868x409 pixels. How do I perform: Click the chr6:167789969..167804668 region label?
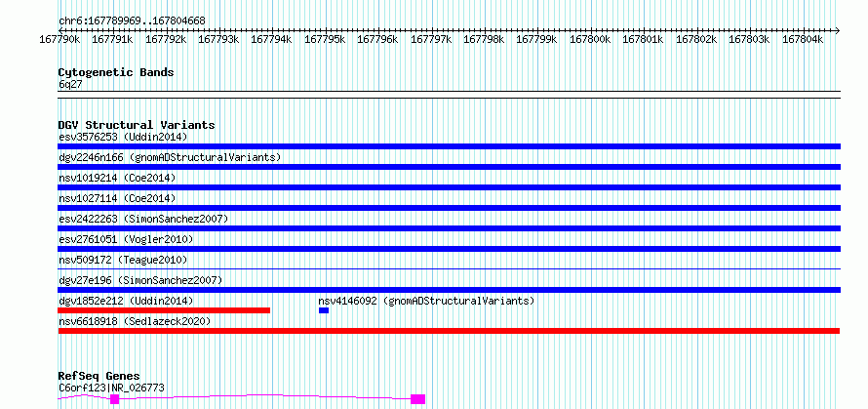click(132, 20)
